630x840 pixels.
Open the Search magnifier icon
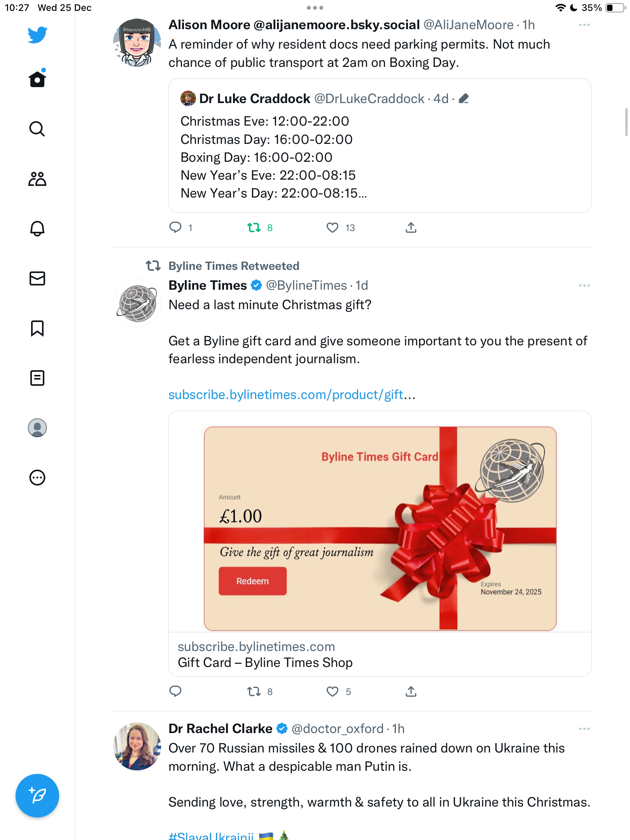click(37, 129)
